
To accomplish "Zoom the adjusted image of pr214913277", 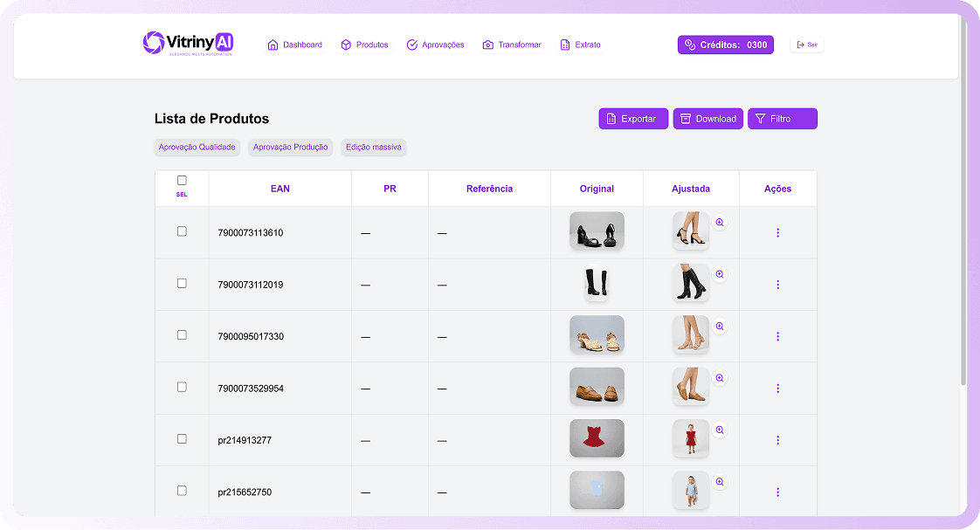I will [x=720, y=430].
